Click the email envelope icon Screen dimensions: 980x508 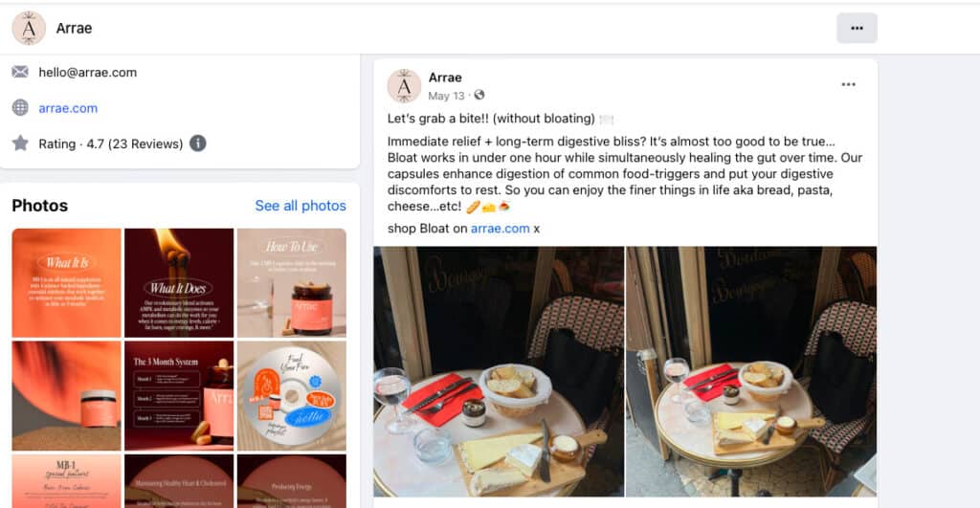pos(20,72)
